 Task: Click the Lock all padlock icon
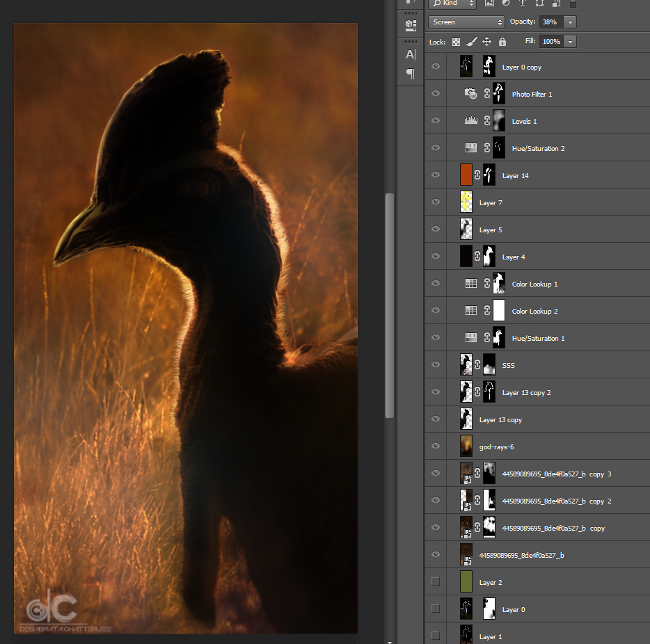click(x=502, y=42)
